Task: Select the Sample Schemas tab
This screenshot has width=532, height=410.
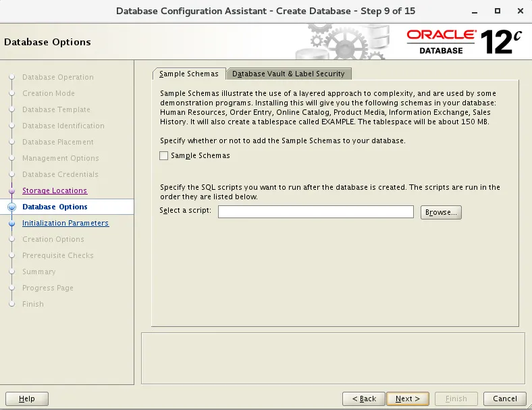Action: tap(189, 74)
